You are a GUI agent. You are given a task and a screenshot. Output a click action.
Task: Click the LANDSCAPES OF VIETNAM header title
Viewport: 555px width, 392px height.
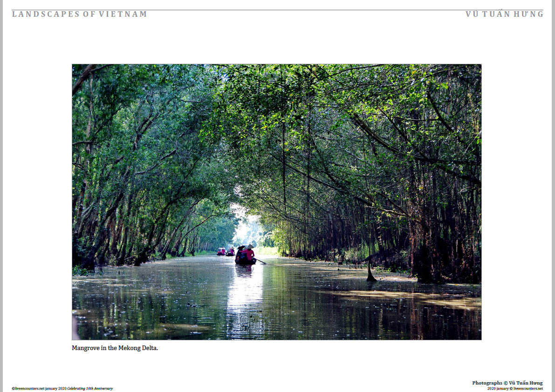79,14
